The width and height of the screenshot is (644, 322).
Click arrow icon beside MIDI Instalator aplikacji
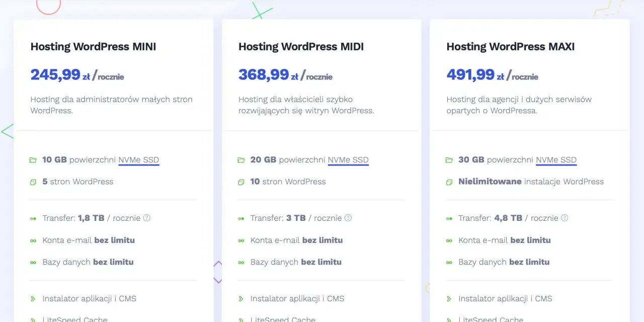241,299
